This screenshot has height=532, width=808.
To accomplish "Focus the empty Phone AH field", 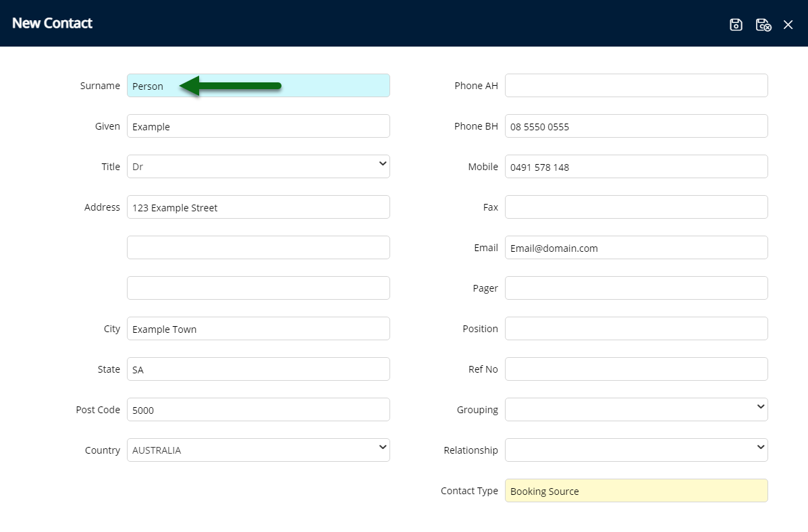I will click(637, 86).
